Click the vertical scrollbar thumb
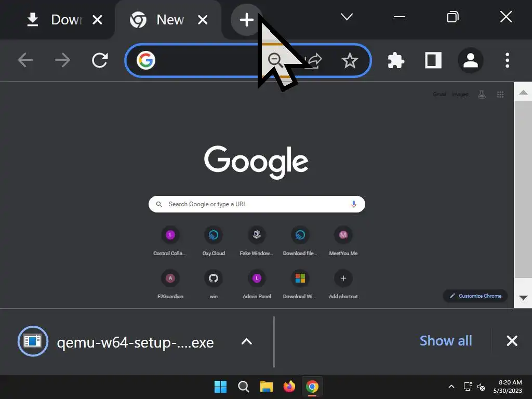 523,189
